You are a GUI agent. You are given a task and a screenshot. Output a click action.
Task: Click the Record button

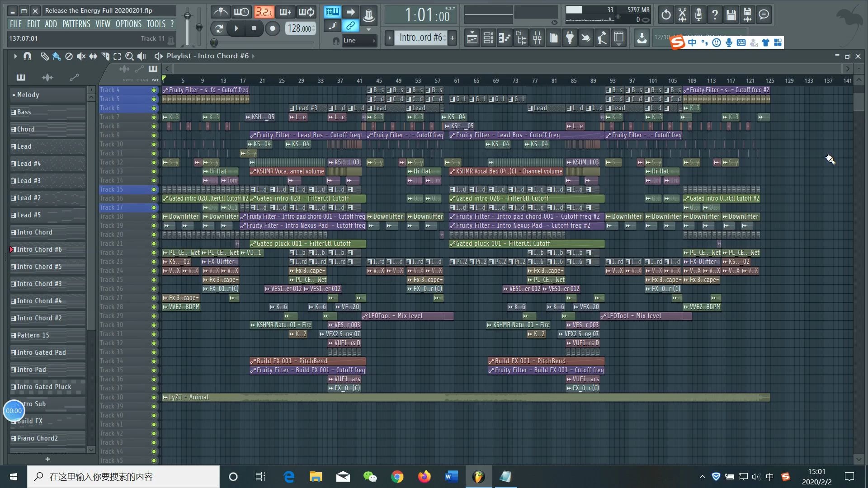click(272, 28)
